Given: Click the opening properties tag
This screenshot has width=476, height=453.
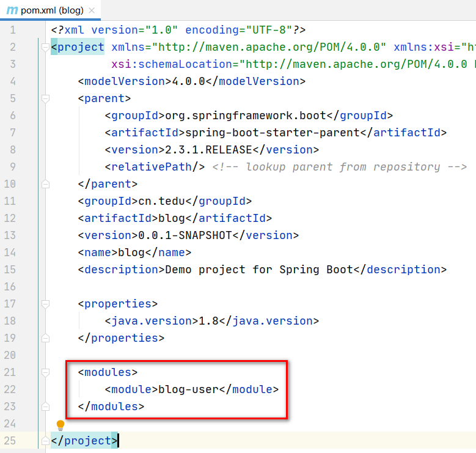Looking at the screenshot, I should [118, 304].
